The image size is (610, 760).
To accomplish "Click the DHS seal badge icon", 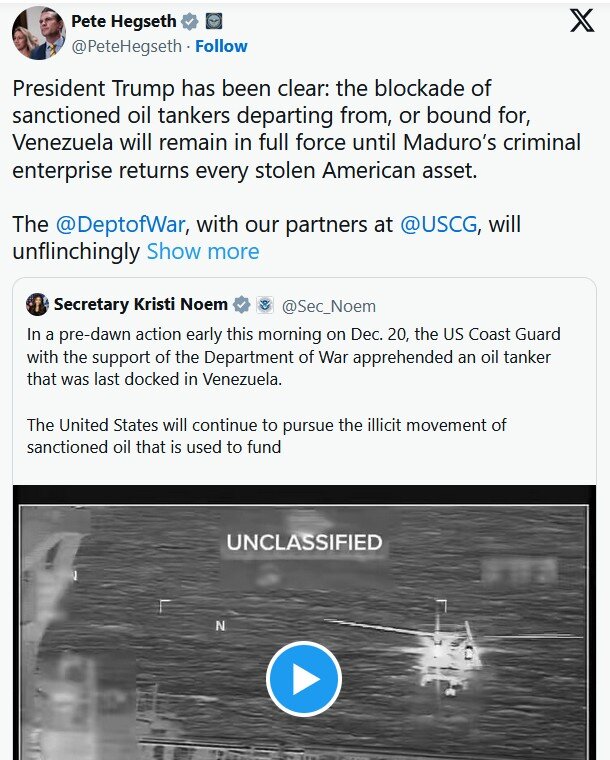I will [x=264, y=305].
